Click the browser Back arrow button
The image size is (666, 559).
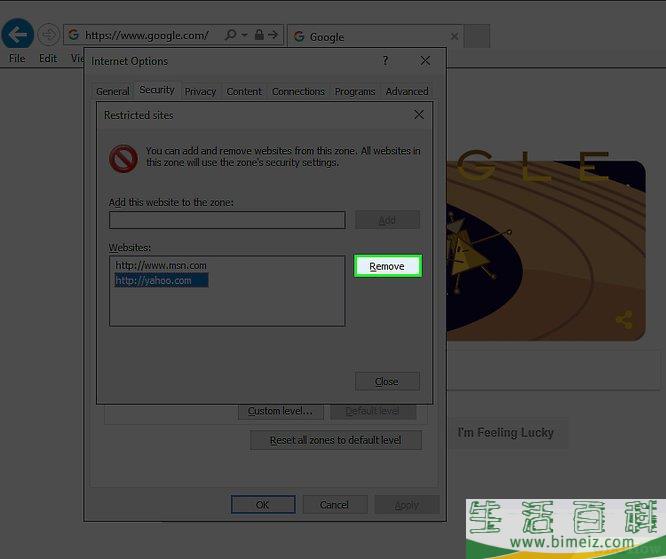[x=17, y=34]
